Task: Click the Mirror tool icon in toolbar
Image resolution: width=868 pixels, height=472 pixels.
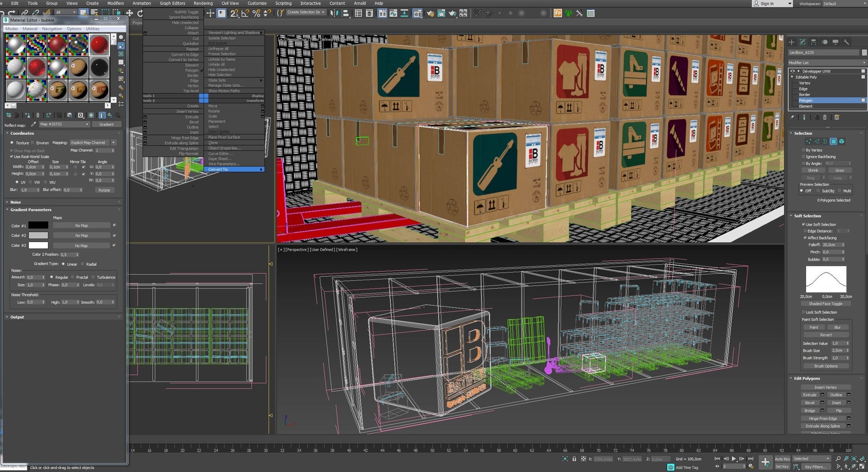Action: click(x=335, y=13)
